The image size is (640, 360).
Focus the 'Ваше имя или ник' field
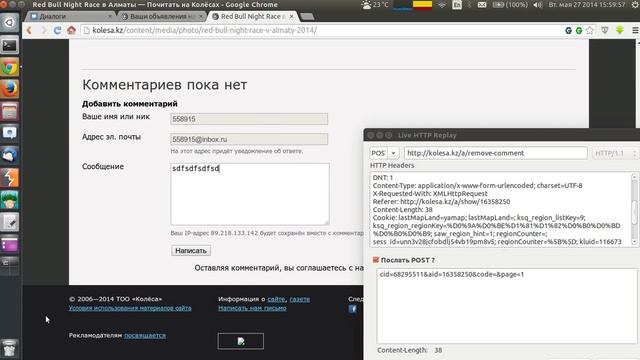pyautogui.click(x=249, y=119)
